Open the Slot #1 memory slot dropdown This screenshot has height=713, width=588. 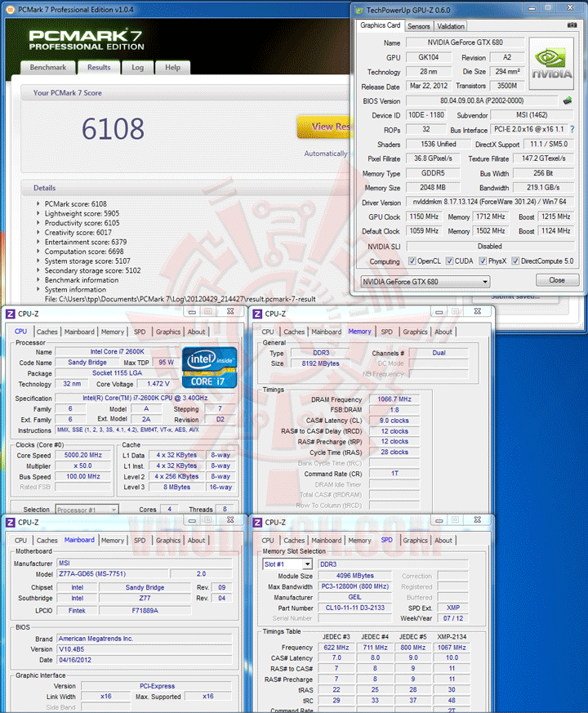coord(287,564)
